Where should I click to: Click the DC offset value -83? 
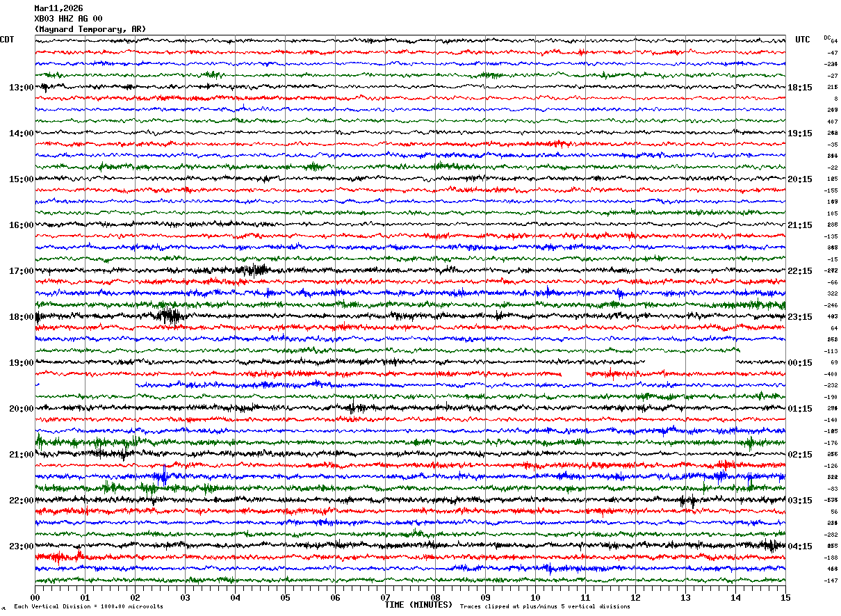pos(832,489)
